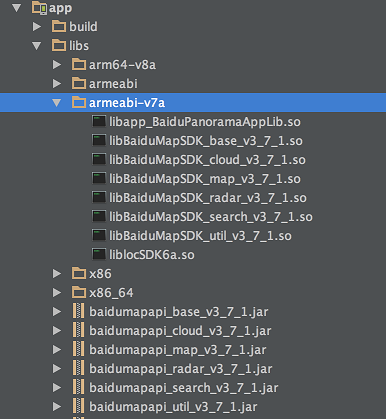Select baidumapapi_cloud_v3_7_1.jar

click(180, 331)
